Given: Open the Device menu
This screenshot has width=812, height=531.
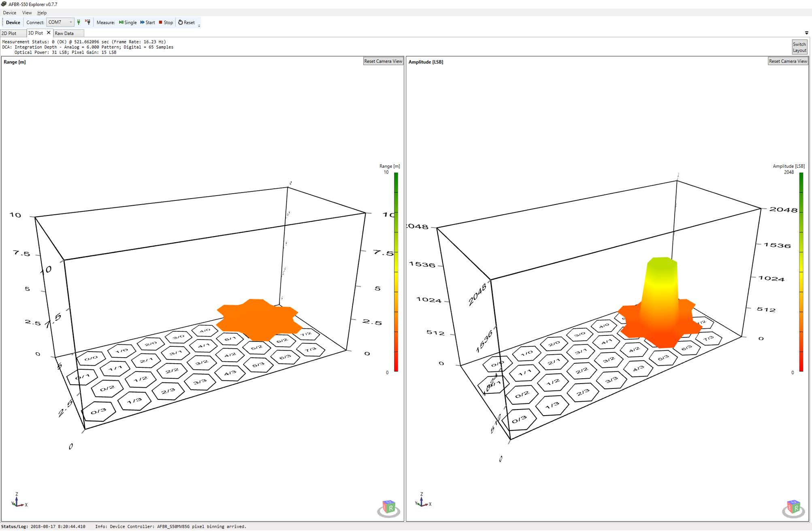Looking at the screenshot, I should pyautogui.click(x=9, y=13).
